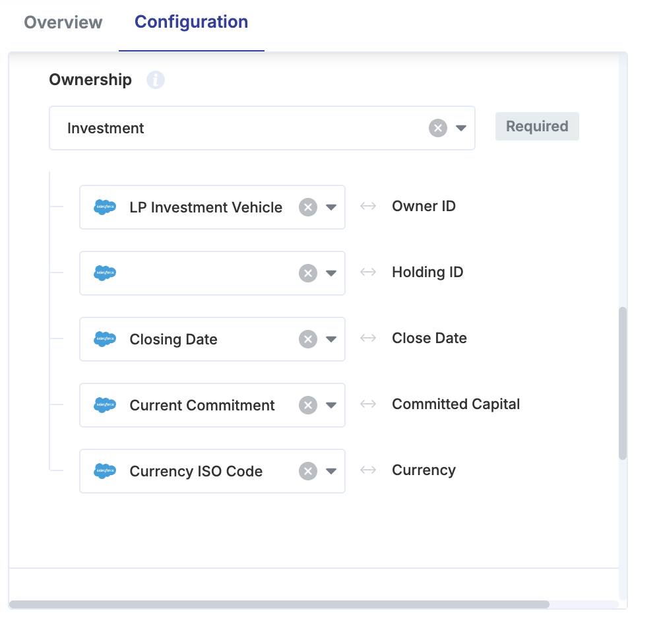This screenshot has width=661, height=644.
Task: Click the Closing Date text
Action: coord(173,340)
